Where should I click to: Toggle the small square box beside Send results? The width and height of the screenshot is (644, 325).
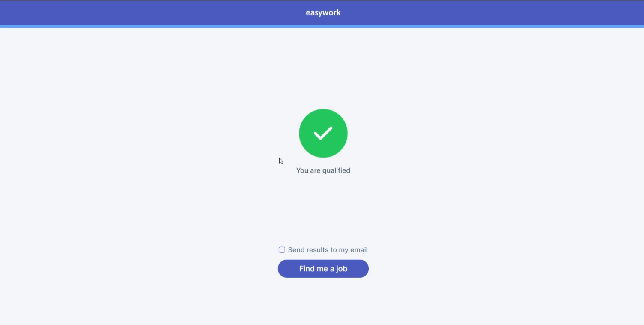click(x=282, y=250)
